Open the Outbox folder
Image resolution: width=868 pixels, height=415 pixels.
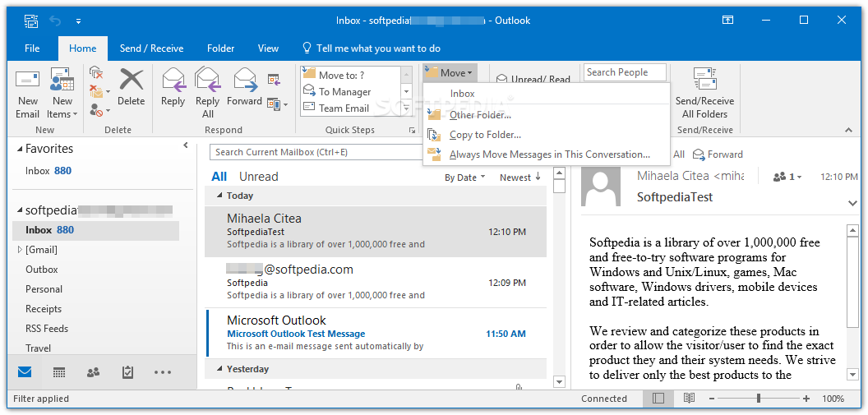click(42, 270)
